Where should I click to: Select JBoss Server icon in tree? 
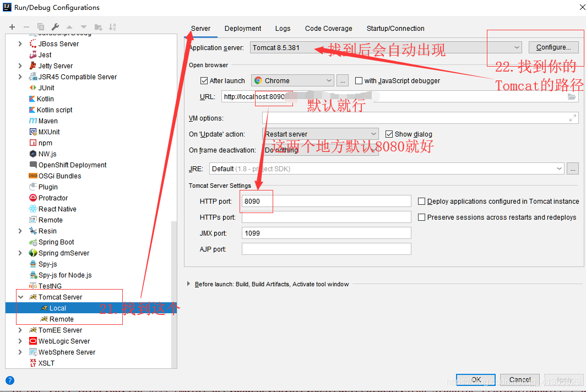tap(33, 43)
